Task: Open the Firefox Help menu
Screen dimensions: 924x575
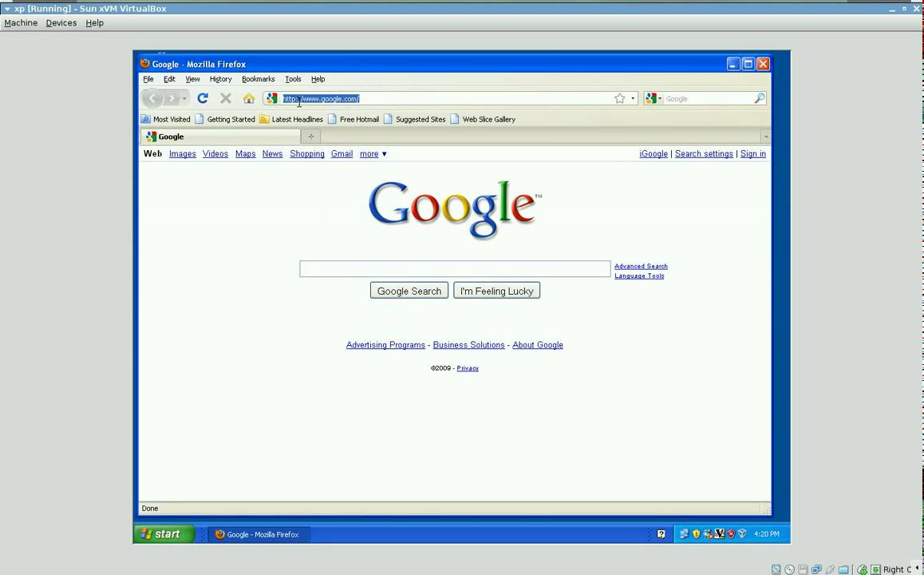Action: click(318, 79)
